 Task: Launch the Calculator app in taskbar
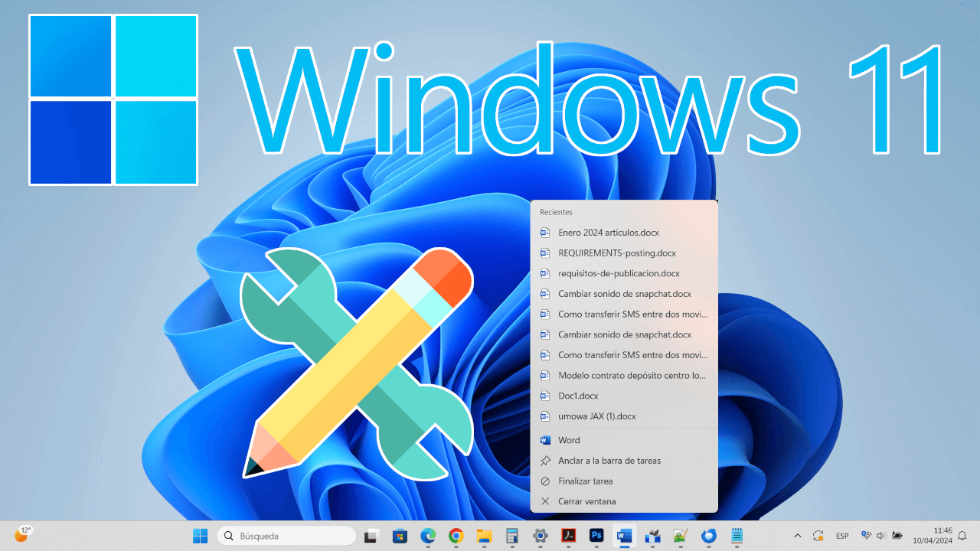pyautogui.click(x=512, y=536)
